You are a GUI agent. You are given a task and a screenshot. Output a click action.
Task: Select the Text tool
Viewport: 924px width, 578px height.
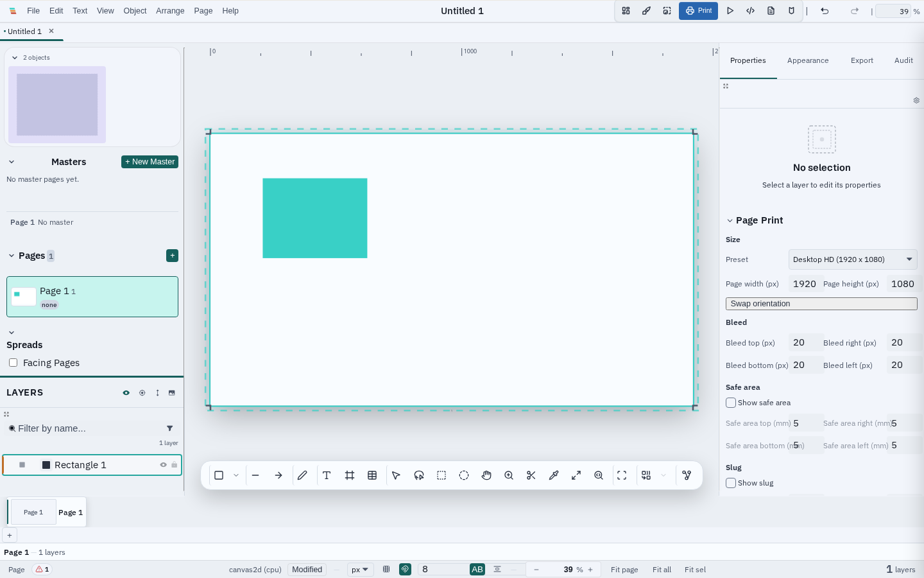(327, 475)
